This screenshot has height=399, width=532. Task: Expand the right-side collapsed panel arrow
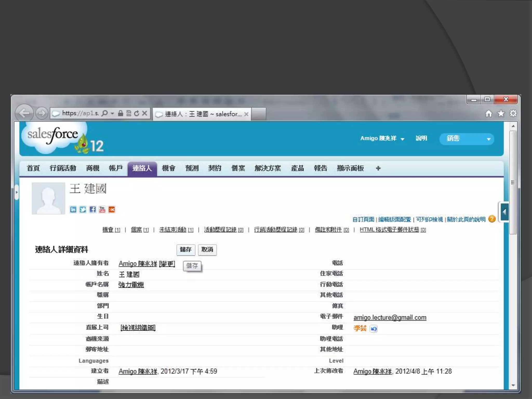504,212
